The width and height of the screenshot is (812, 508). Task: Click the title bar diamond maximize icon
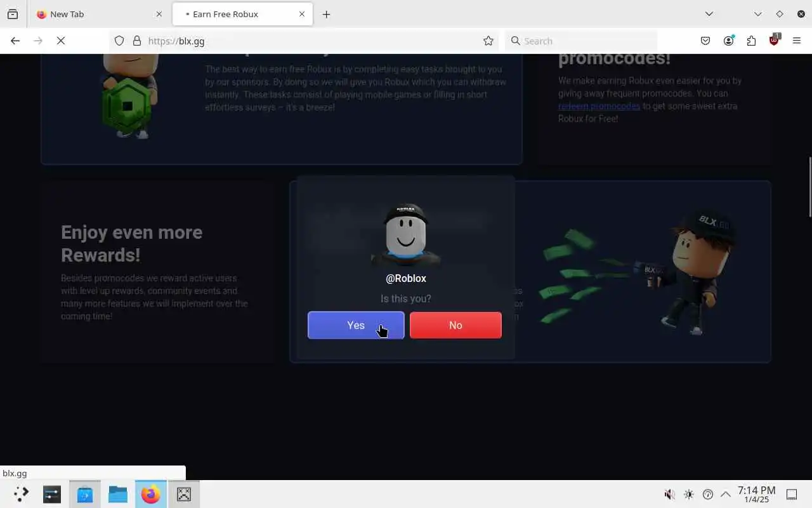click(x=780, y=14)
